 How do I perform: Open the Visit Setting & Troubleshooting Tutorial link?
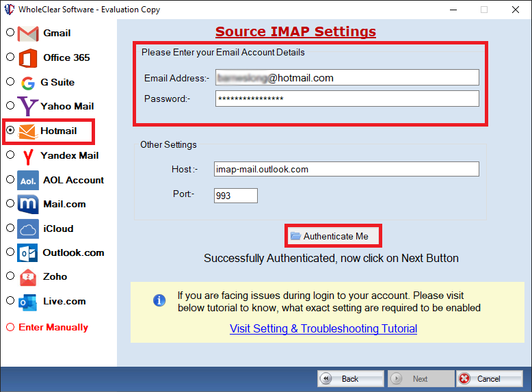pyautogui.click(x=323, y=328)
